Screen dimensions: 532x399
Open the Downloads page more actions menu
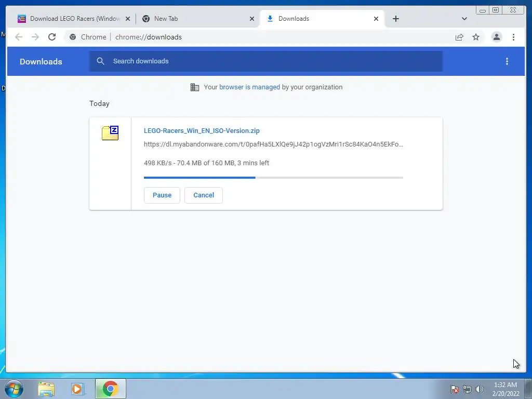point(507,61)
